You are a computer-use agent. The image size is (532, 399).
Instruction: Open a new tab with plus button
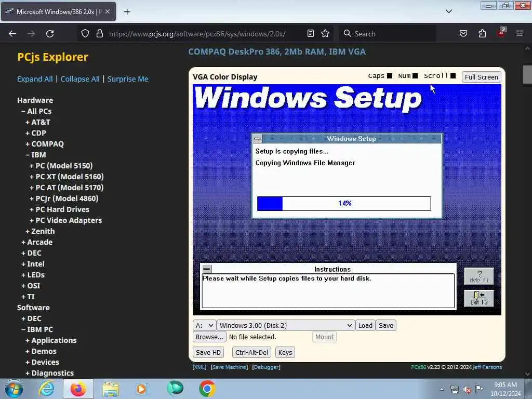(x=127, y=12)
